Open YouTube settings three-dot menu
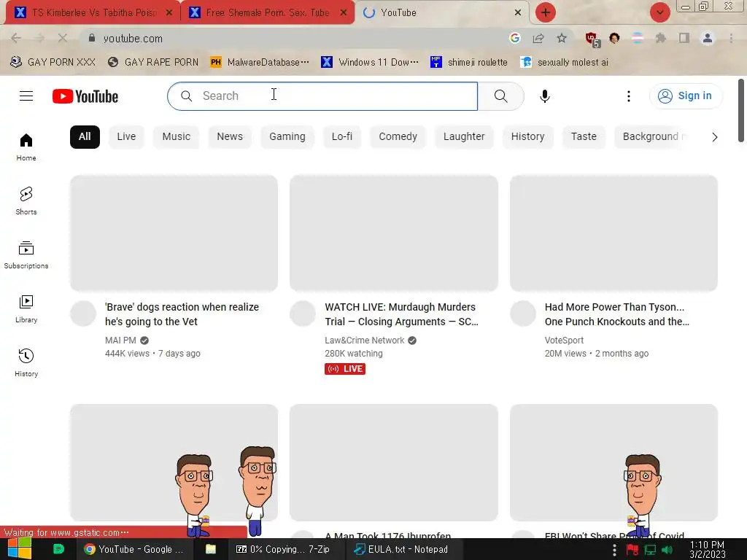The image size is (747, 560). click(x=628, y=96)
